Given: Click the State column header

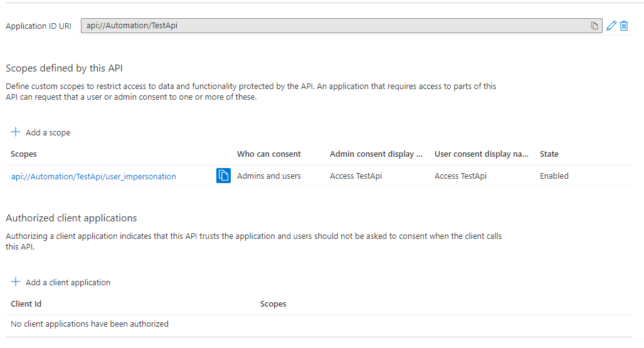Looking at the screenshot, I should (x=549, y=154).
